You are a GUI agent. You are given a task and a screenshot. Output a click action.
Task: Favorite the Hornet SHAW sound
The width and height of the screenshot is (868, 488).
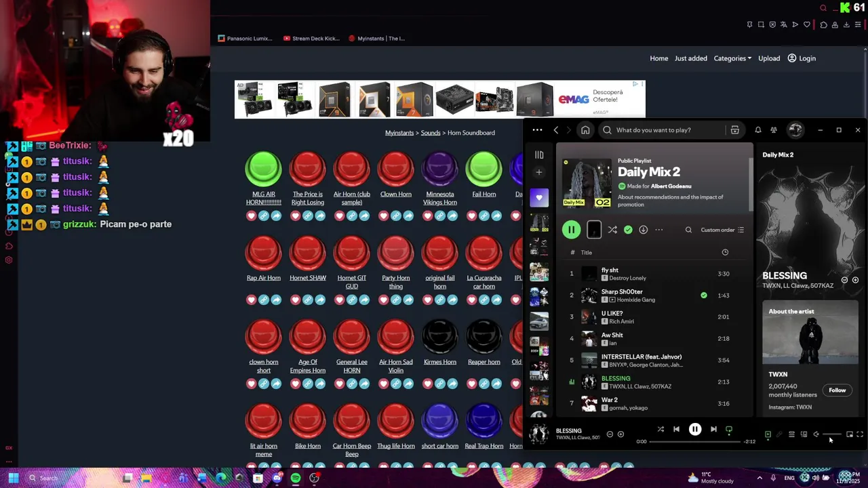tap(296, 300)
